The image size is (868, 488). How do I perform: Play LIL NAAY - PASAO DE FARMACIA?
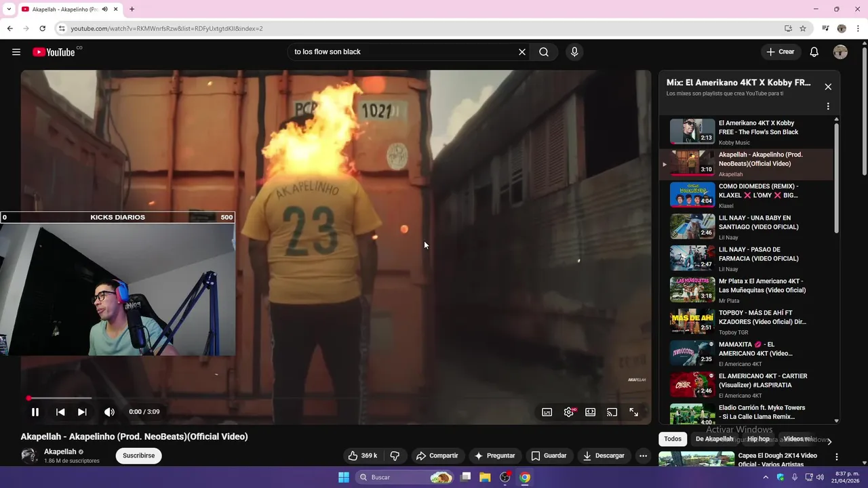click(746, 258)
